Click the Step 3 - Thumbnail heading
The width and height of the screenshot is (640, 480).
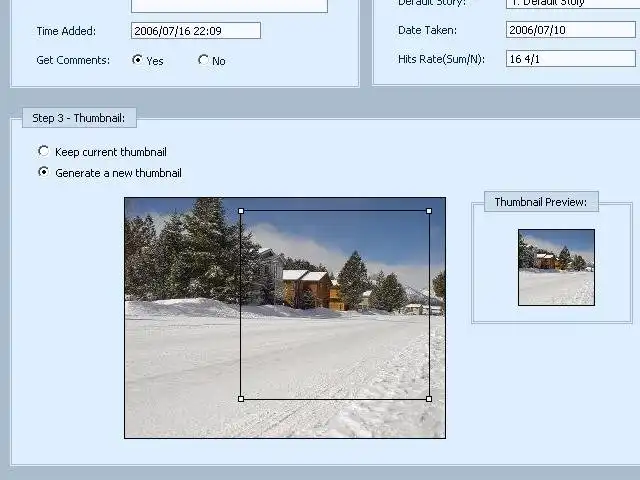(x=79, y=118)
